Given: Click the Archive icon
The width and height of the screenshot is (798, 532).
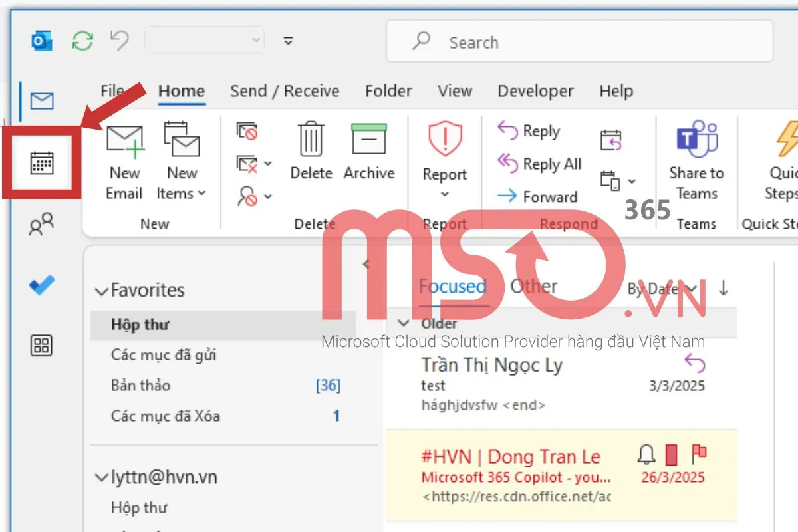Looking at the screenshot, I should coord(368,140).
